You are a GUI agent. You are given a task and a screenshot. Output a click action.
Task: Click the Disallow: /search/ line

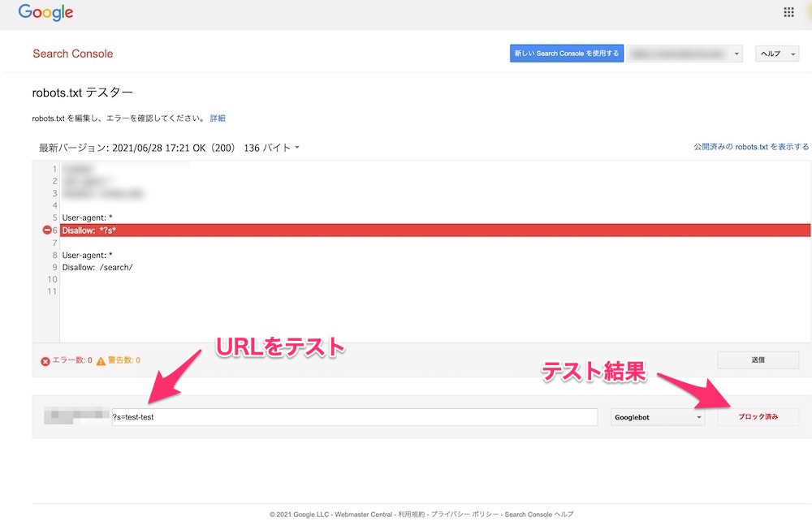click(x=97, y=268)
